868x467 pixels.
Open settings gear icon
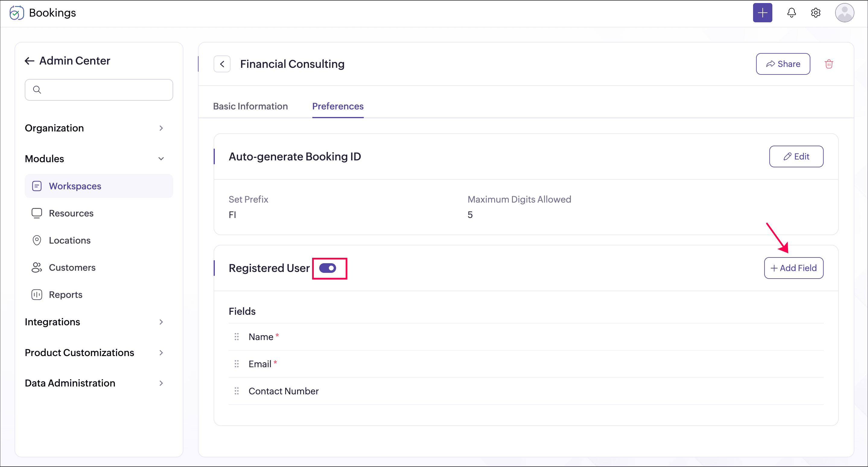[x=816, y=13]
